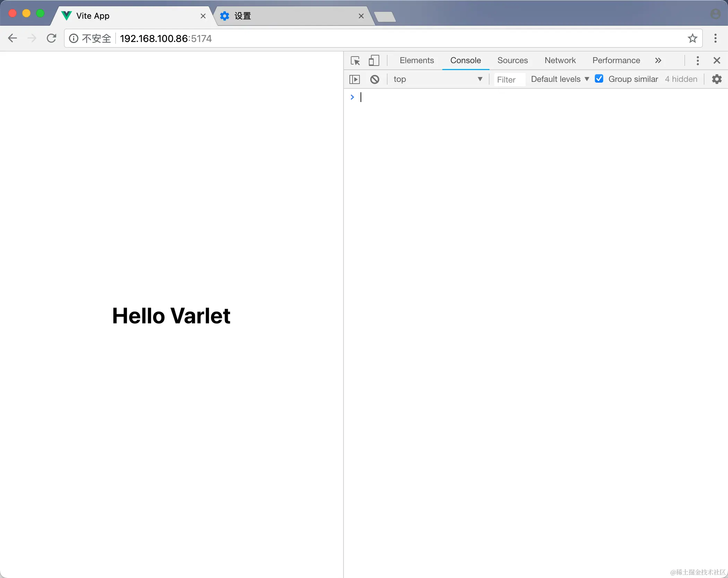Show the console sidebar panel icon
This screenshot has width=728, height=578.
[354, 79]
